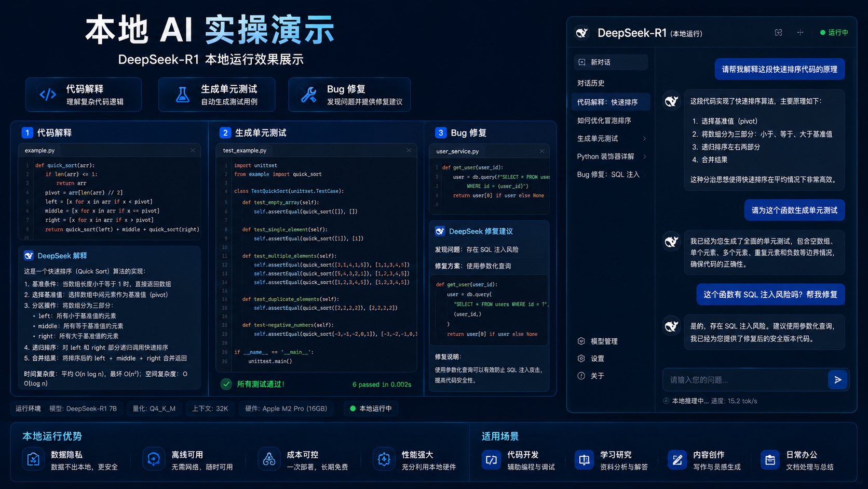Click the 速度: 15.2 tok/s status text
Screen dimensions: 868x489
click(734, 401)
